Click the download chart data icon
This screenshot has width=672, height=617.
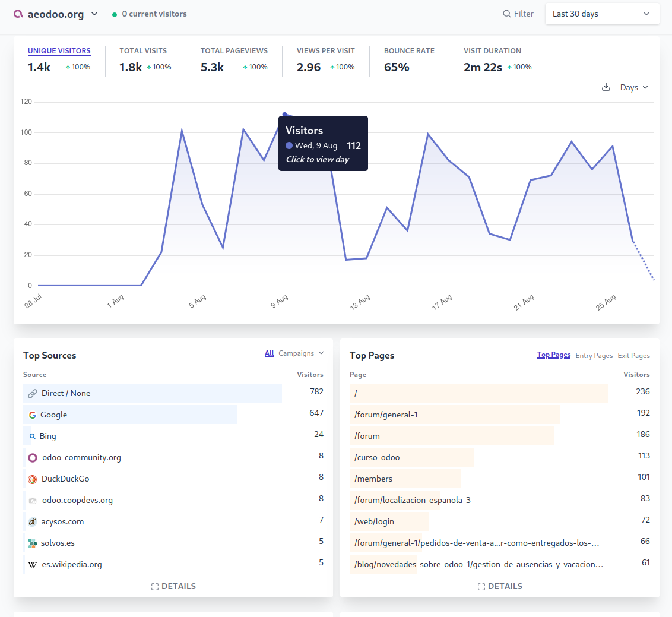[606, 87]
